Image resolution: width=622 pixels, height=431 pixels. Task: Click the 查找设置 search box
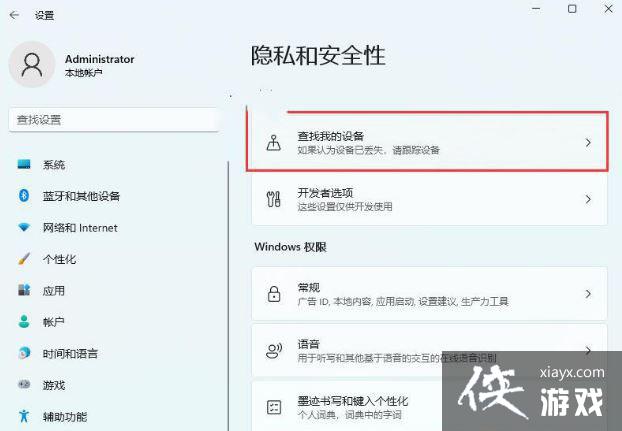click(x=112, y=119)
